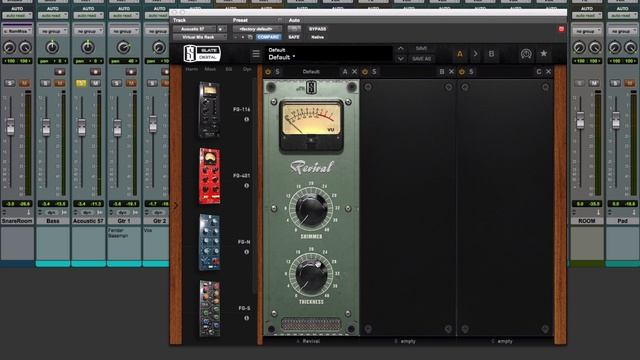The image size is (640, 360).
Task: Solo the Pad track
Action: [x=615, y=83]
